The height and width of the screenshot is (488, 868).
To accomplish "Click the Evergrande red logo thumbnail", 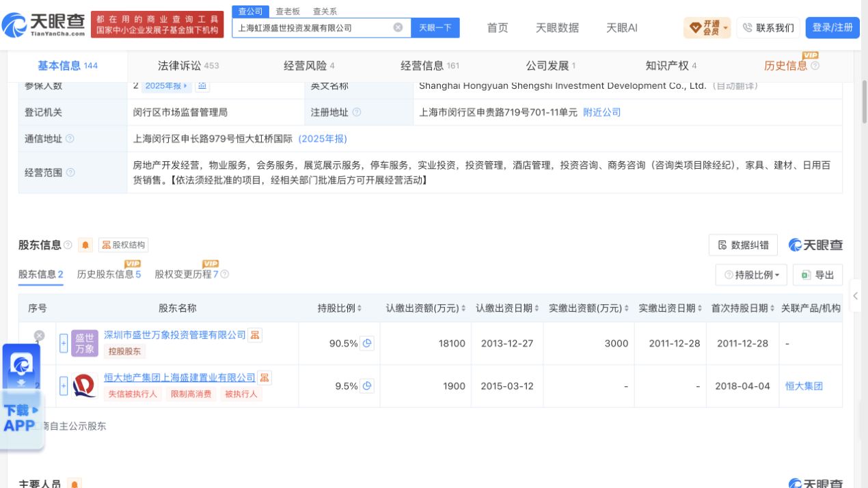I will point(85,385).
